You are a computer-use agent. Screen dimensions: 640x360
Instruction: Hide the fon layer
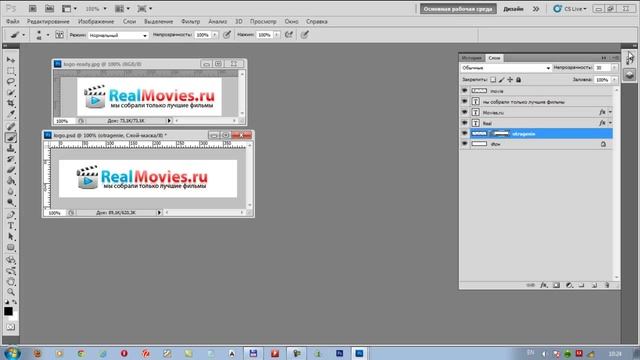(x=464, y=144)
